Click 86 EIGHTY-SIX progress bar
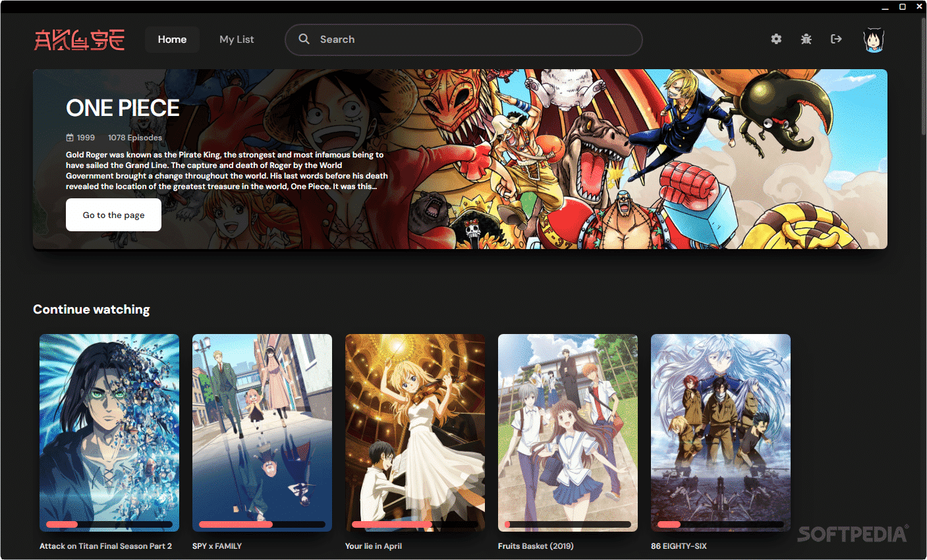 pos(721,524)
